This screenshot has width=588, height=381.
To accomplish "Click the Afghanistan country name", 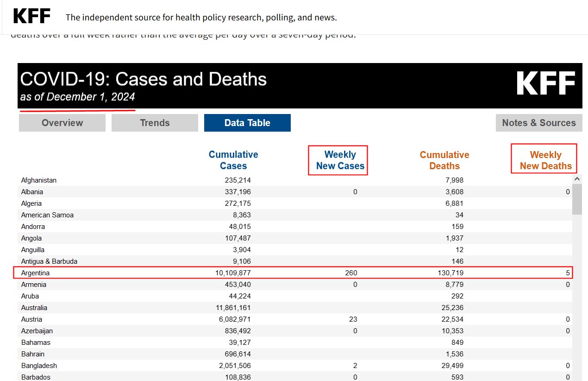I will tap(39, 180).
